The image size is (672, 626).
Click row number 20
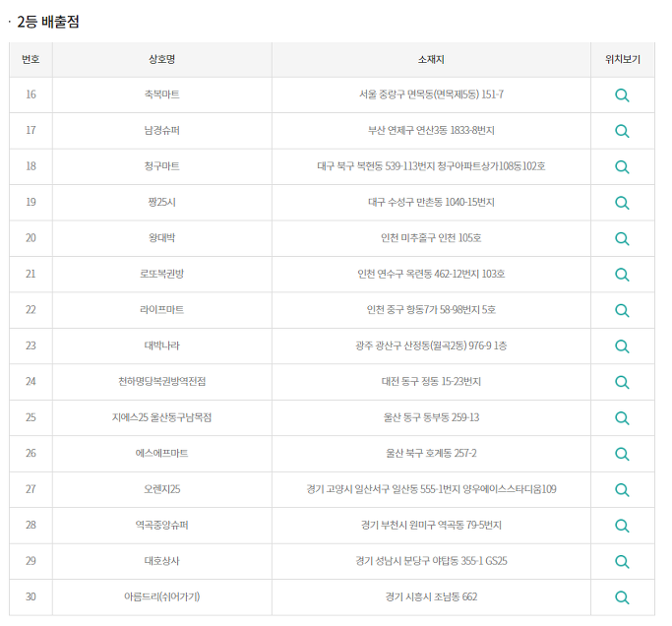pyautogui.click(x=31, y=238)
